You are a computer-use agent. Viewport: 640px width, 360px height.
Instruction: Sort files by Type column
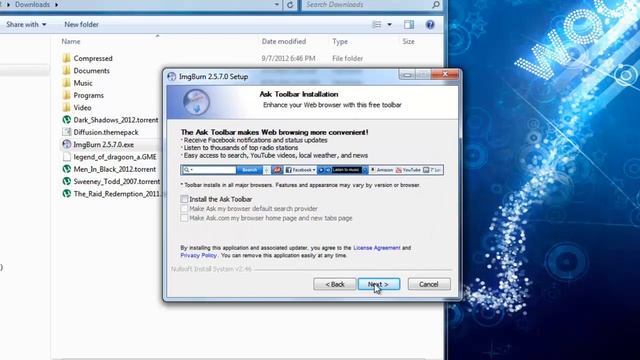coord(340,42)
